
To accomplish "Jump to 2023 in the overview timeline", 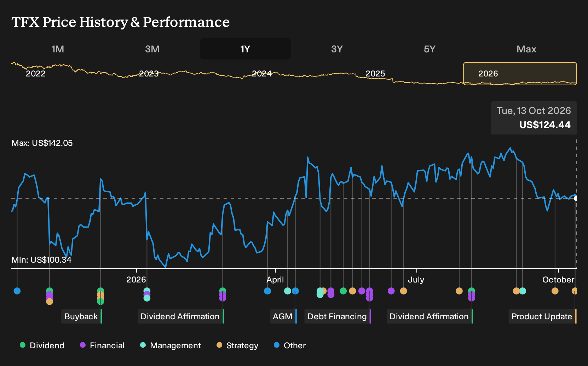I will click(x=149, y=74).
